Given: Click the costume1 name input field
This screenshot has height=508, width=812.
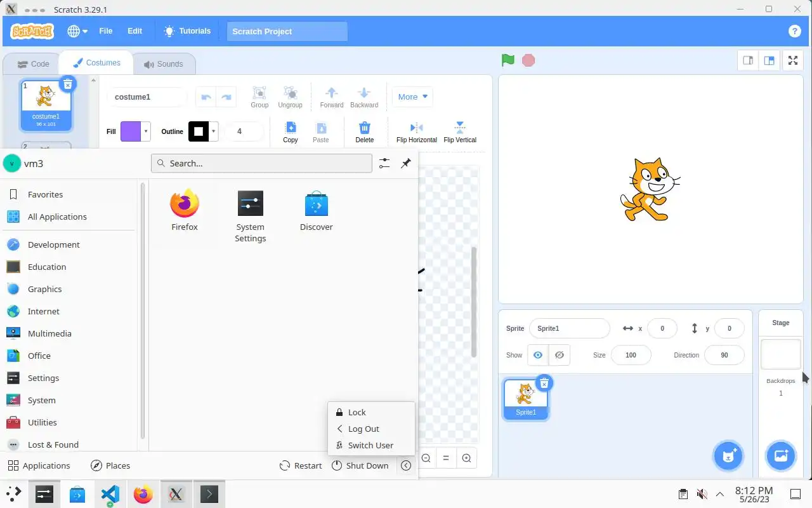Looking at the screenshot, I should [147, 97].
